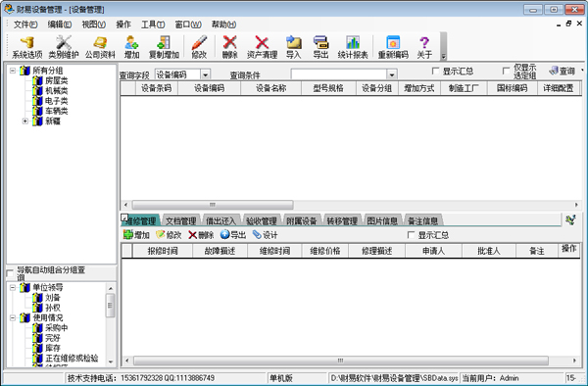The height and width of the screenshot is (386, 588).
Task: Click 重新编码 toolbar icon
Action: (x=393, y=47)
